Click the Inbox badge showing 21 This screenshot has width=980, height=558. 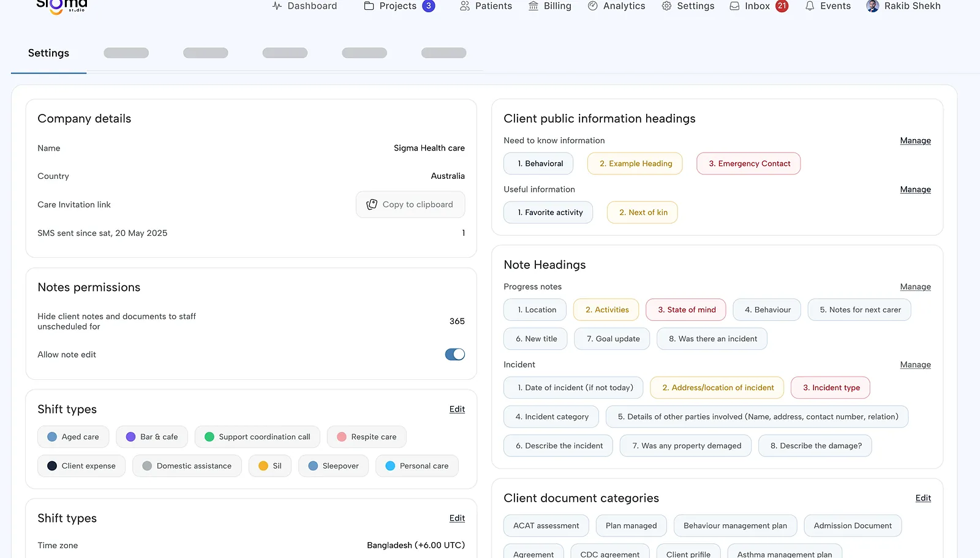tap(782, 6)
